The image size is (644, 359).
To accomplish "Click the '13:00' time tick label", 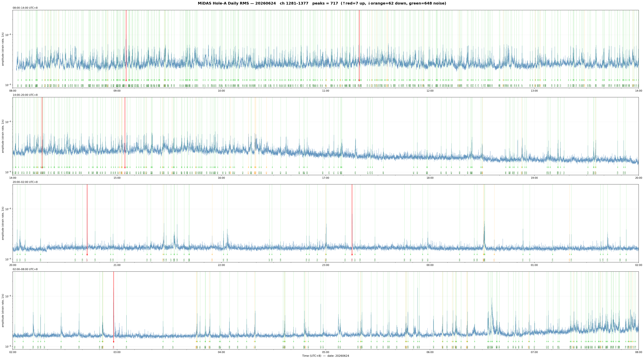I will [x=534, y=91].
